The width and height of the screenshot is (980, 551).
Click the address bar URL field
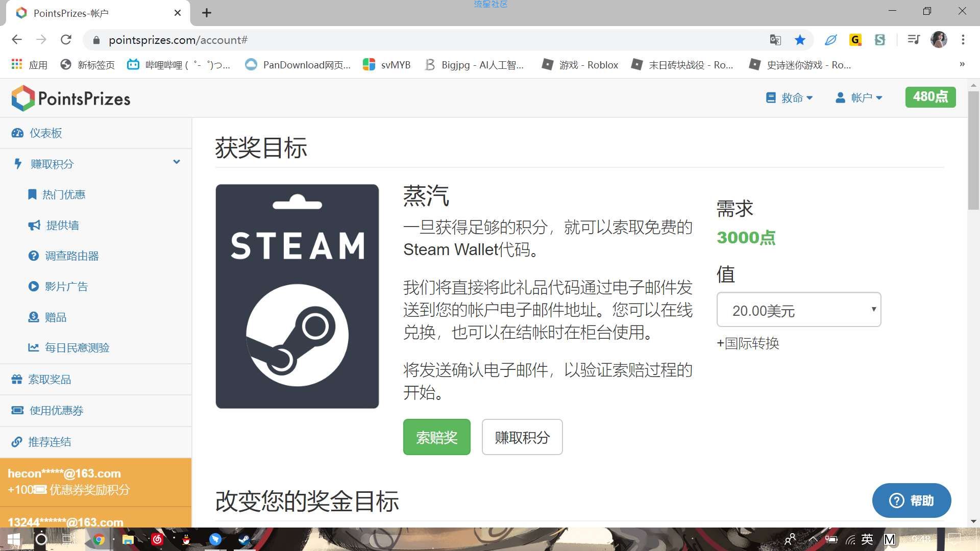pos(429,40)
